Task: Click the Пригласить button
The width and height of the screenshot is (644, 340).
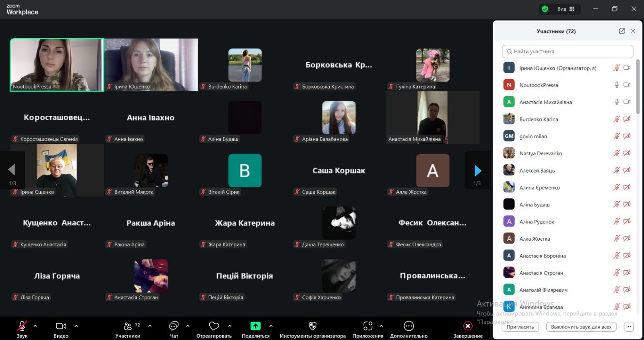Action: 520,327
